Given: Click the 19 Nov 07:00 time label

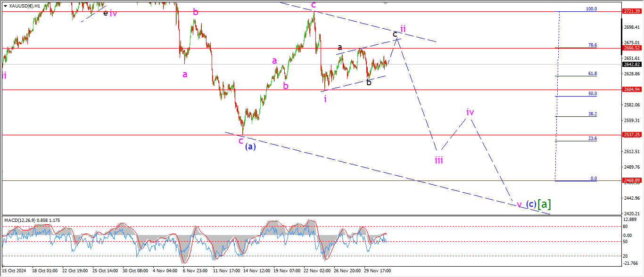Looking at the screenshot, I should click(x=286, y=271).
